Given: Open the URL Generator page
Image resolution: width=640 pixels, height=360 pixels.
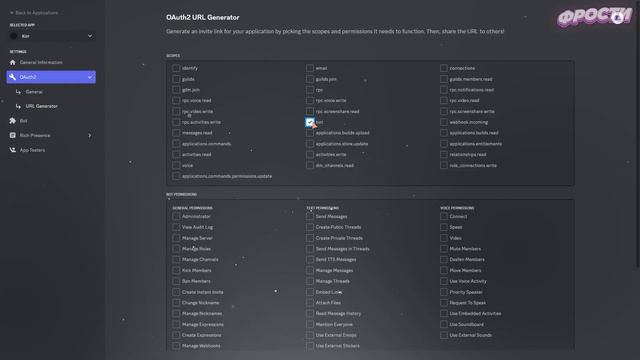Looking at the screenshot, I should 42,106.
